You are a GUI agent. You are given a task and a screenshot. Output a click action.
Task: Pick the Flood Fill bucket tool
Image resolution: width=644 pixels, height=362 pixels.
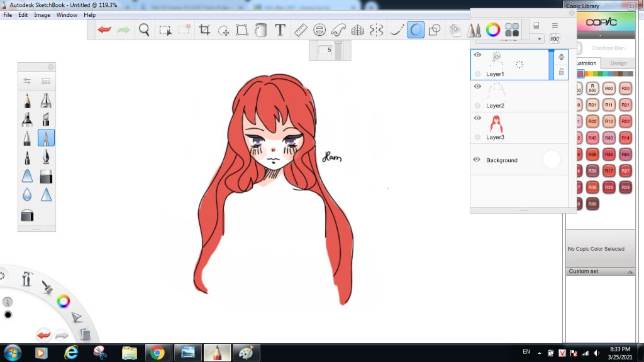coord(261,30)
